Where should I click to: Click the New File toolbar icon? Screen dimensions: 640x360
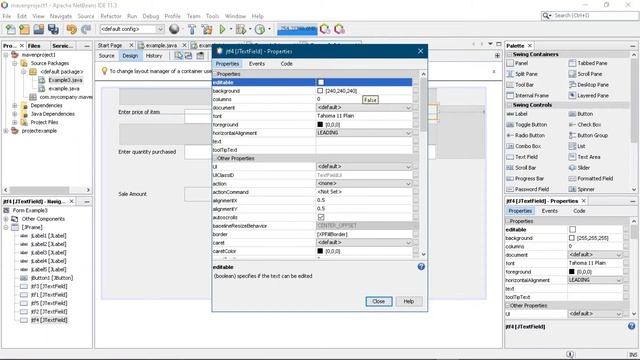(x=11, y=29)
